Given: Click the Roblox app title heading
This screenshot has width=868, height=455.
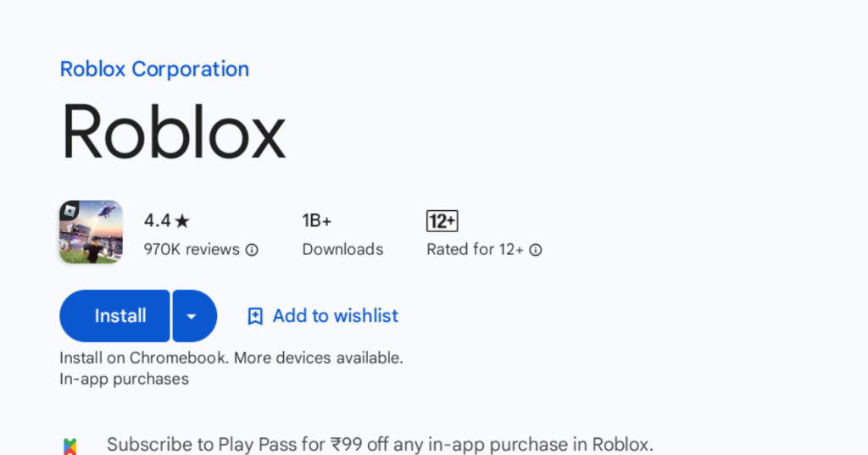Looking at the screenshot, I should click(173, 133).
